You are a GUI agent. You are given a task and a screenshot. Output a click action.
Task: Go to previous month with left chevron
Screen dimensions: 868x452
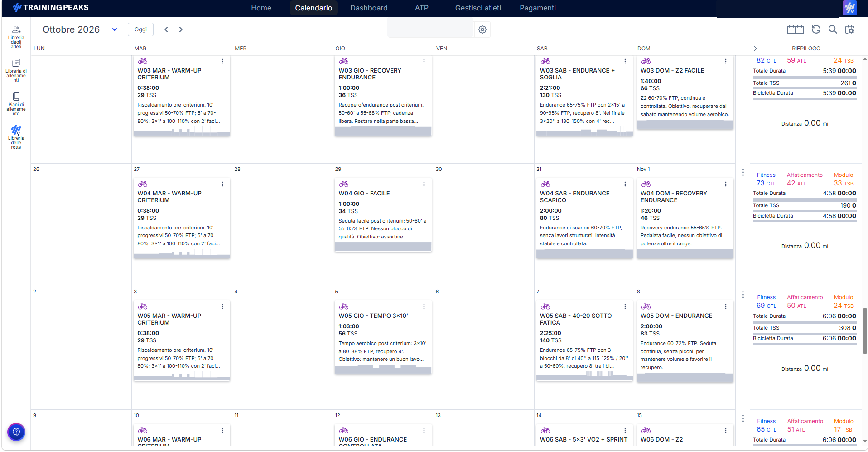tap(166, 29)
